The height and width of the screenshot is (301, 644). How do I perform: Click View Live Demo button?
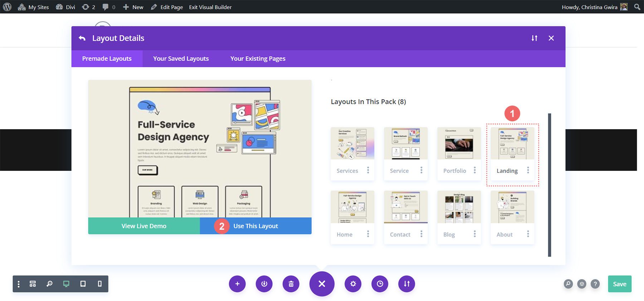[144, 226]
